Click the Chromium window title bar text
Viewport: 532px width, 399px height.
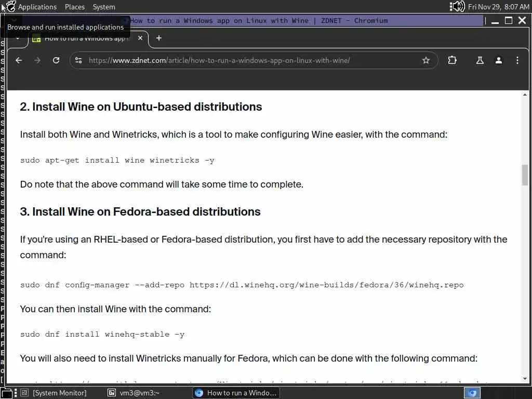pyautogui.click(x=259, y=21)
